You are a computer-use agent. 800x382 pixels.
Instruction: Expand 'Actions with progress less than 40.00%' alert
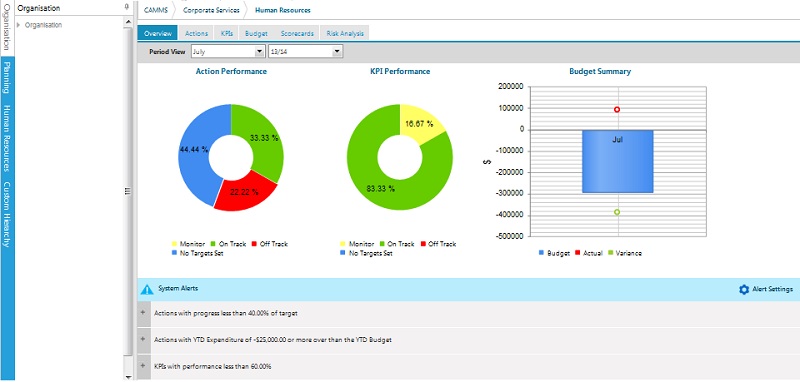click(x=143, y=313)
